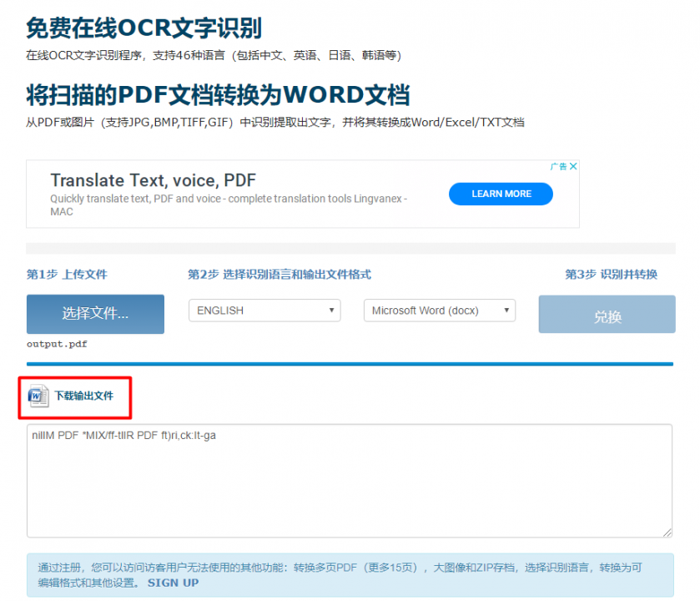Click the 选择文件 upload button

click(95, 314)
